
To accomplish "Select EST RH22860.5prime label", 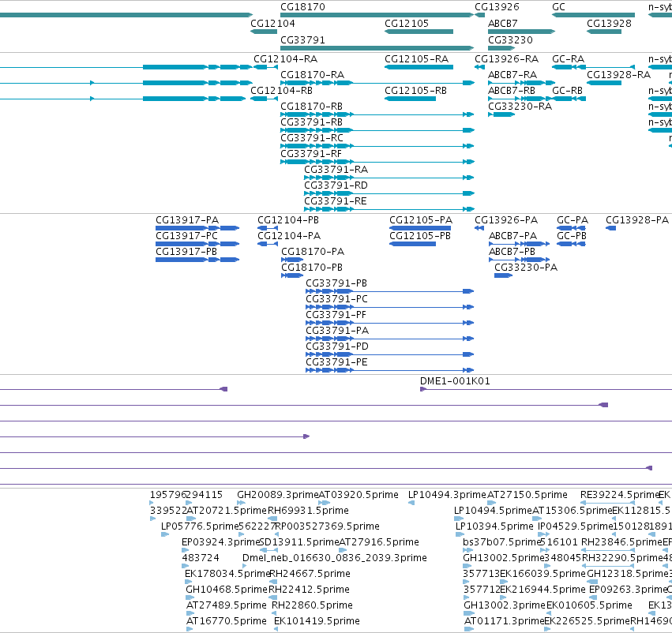I will click(312, 605).
